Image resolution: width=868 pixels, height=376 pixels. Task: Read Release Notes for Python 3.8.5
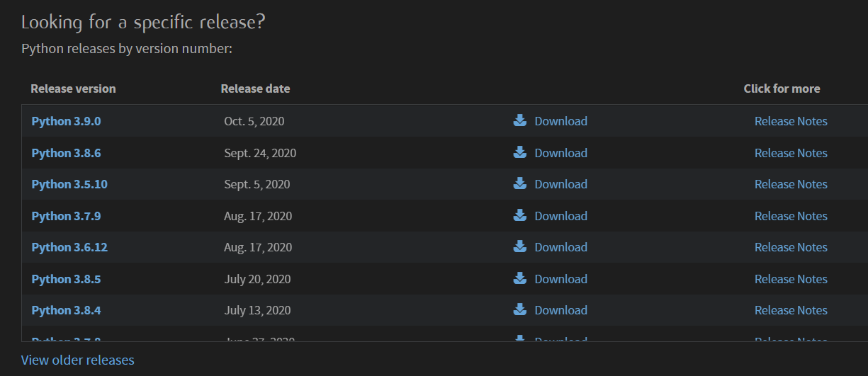791,279
